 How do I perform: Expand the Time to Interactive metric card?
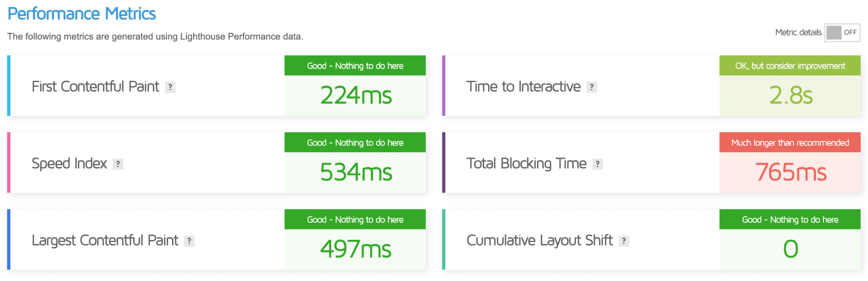(x=651, y=85)
